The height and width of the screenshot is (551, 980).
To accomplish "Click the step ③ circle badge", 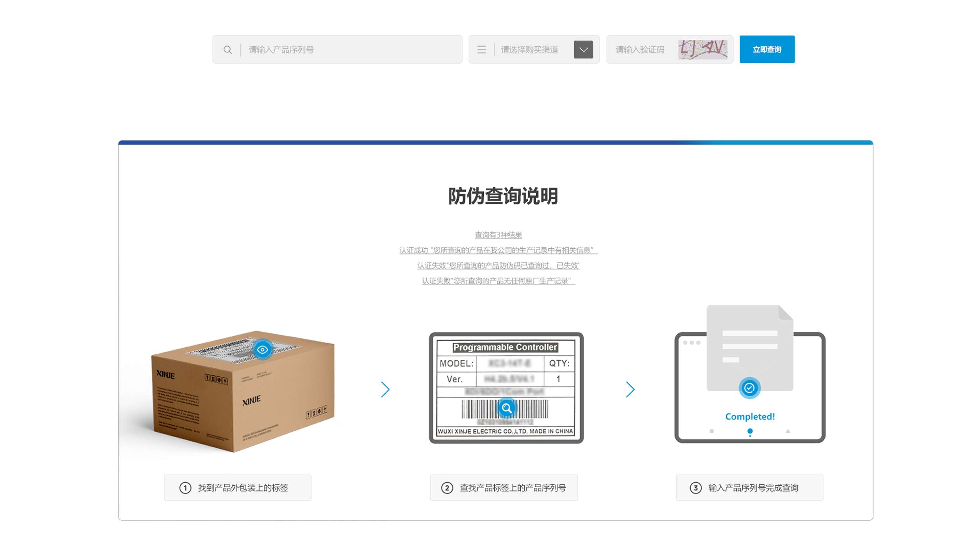I will pos(696,488).
